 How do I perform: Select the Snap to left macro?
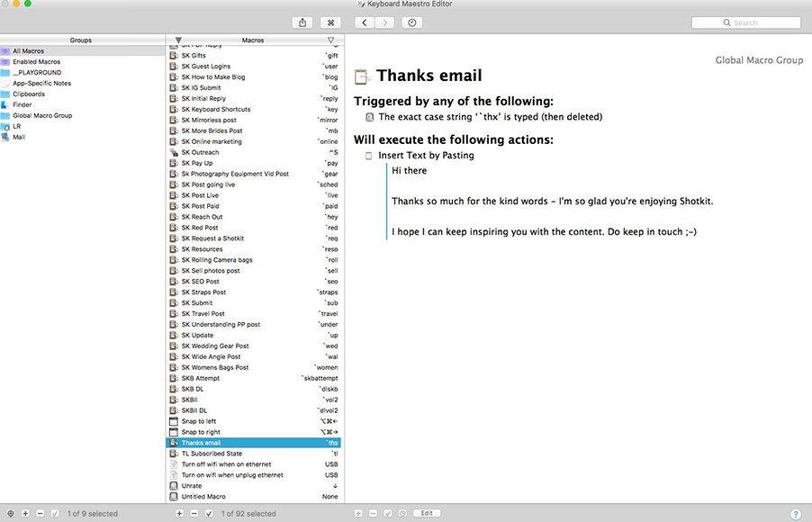254,421
